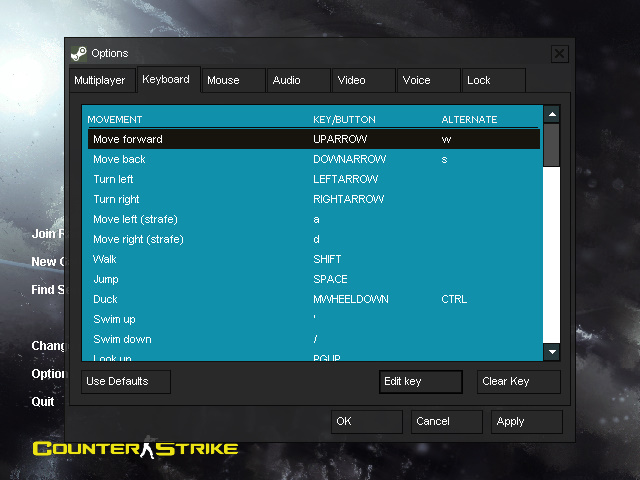This screenshot has height=480, width=640.
Task: Switch to the Multiplayer tab
Action: 100,80
